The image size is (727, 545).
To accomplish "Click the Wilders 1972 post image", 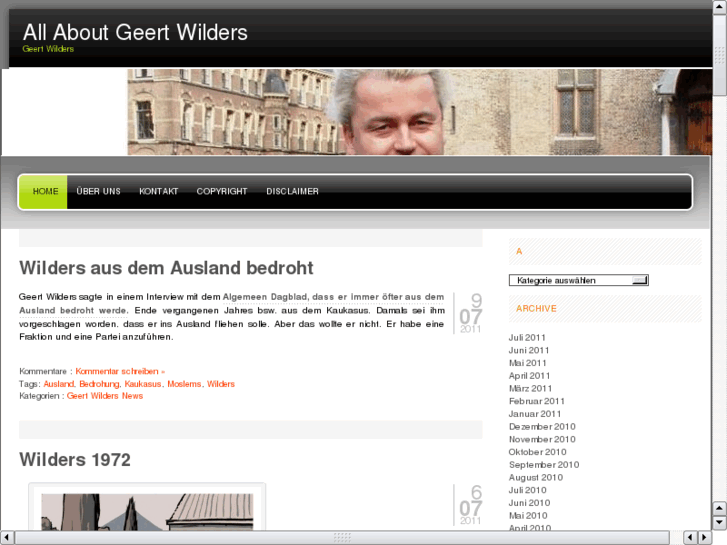I will 147,508.
